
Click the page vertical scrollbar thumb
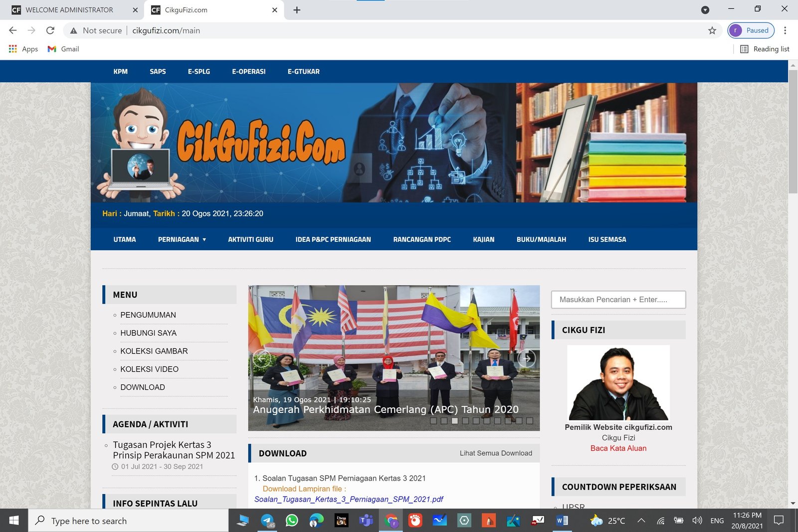point(793,132)
